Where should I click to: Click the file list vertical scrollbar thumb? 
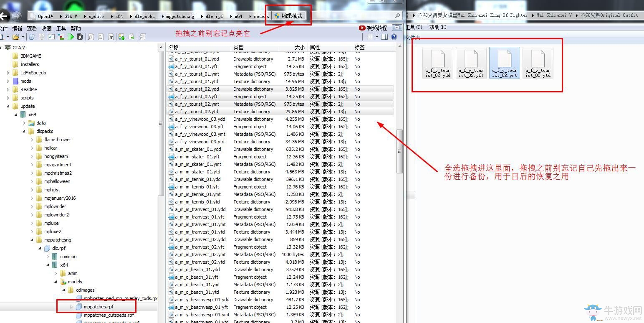tap(399, 151)
